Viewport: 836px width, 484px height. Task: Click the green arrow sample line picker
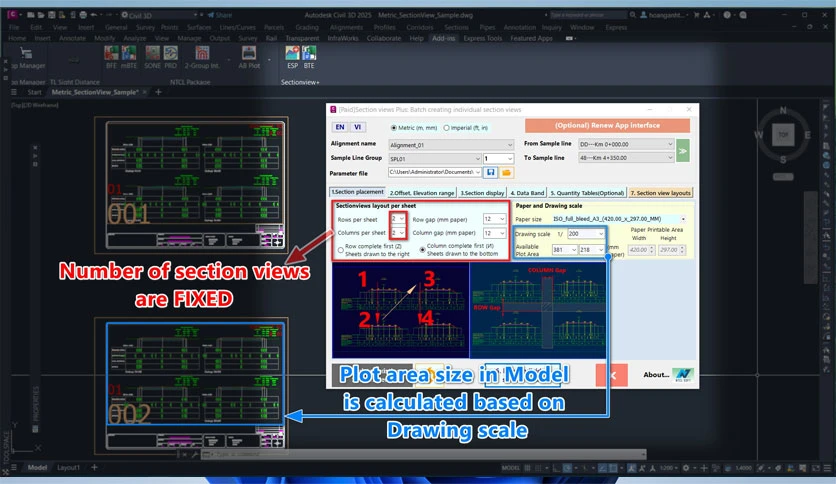click(x=682, y=151)
